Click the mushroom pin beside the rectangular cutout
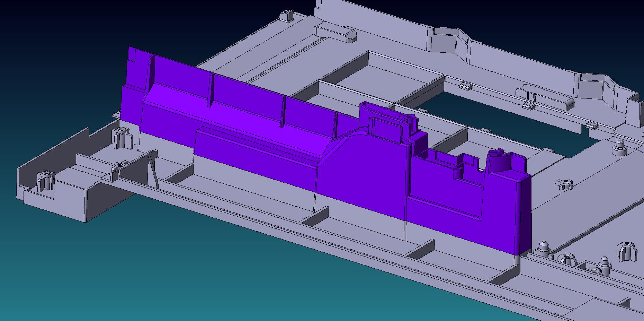The image size is (644, 321). coord(619,148)
